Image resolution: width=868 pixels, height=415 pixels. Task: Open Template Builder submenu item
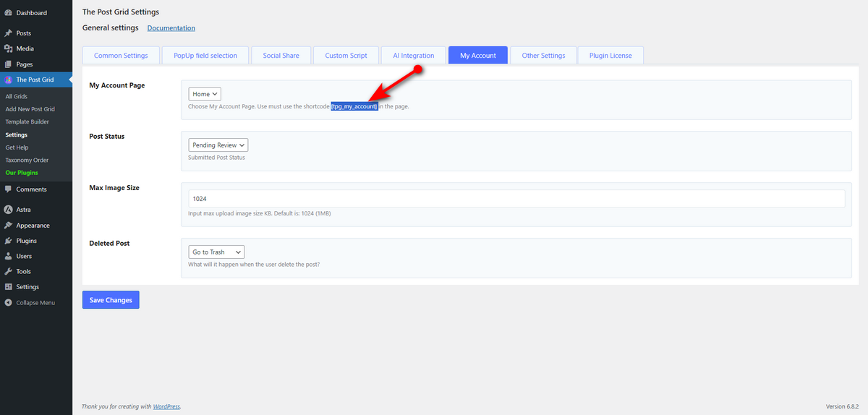tap(27, 122)
